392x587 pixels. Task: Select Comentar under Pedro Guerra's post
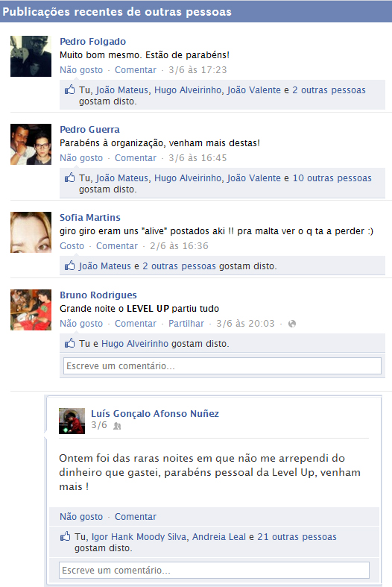pos(136,158)
